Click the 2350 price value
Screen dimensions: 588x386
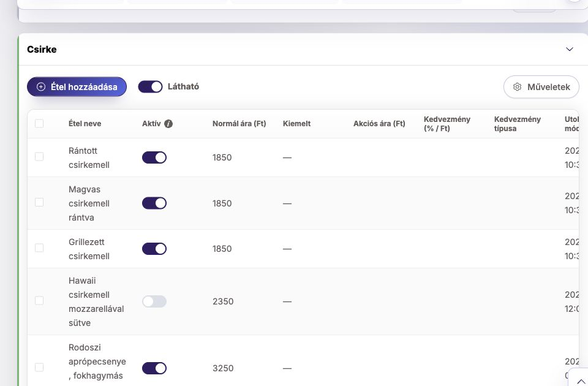tap(223, 301)
